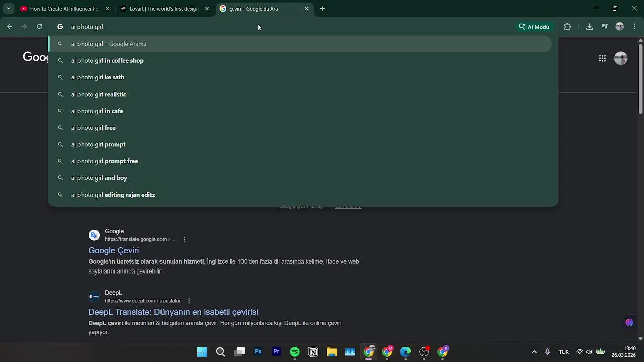The image size is (644, 362).
Task: Open the three-dot options for the Google result
Action: coord(185,239)
